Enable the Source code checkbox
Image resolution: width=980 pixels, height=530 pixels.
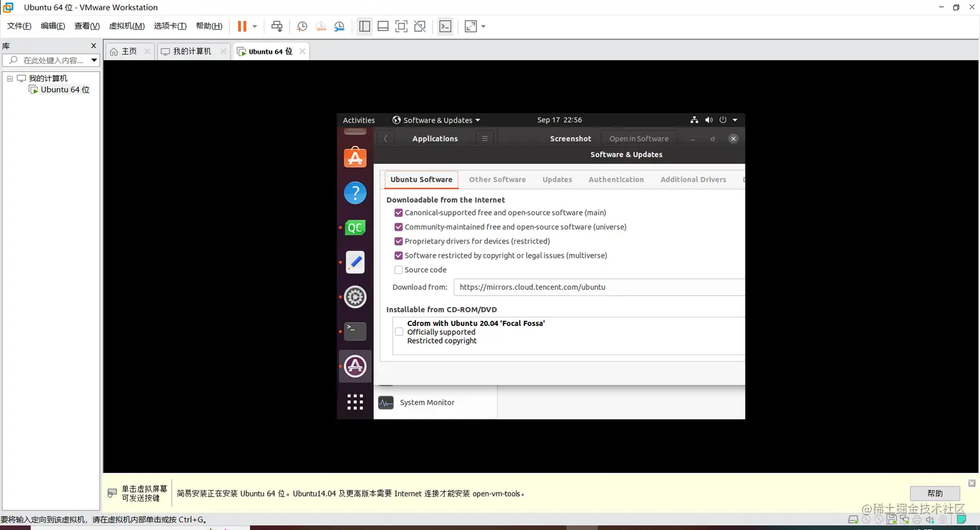pyautogui.click(x=399, y=270)
